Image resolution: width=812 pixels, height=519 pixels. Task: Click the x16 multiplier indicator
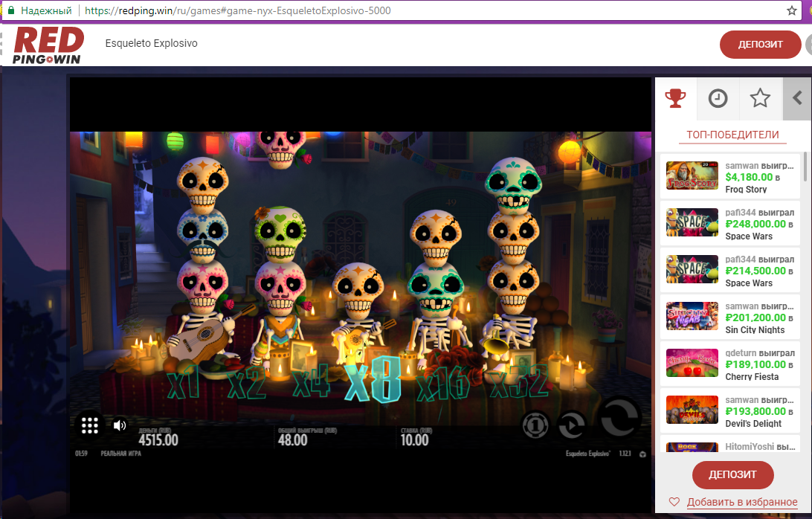(442, 384)
